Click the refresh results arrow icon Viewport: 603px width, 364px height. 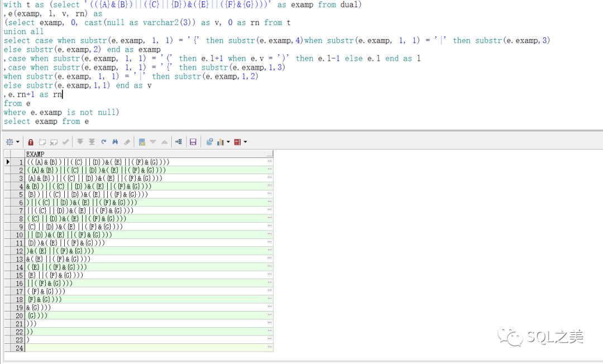point(103,142)
